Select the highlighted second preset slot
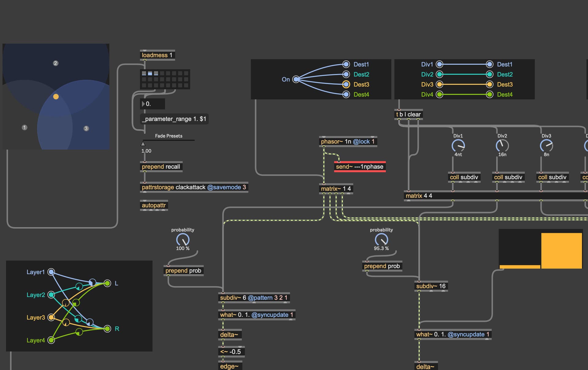The width and height of the screenshot is (588, 370). tap(150, 74)
